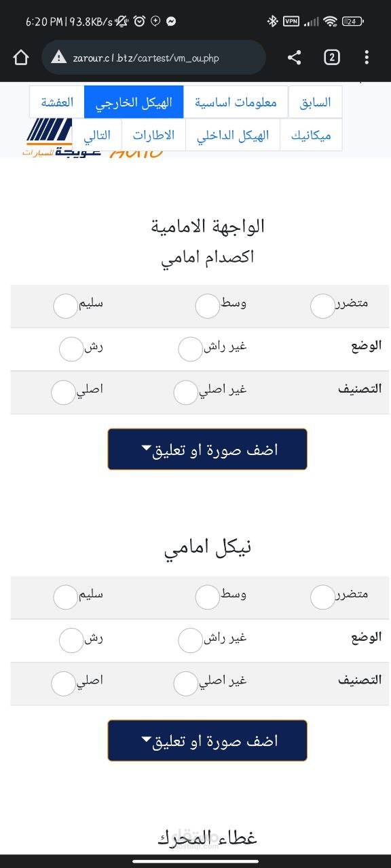Go back with السابق button
This screenshot has width=391, height=868.
(315, 102)
